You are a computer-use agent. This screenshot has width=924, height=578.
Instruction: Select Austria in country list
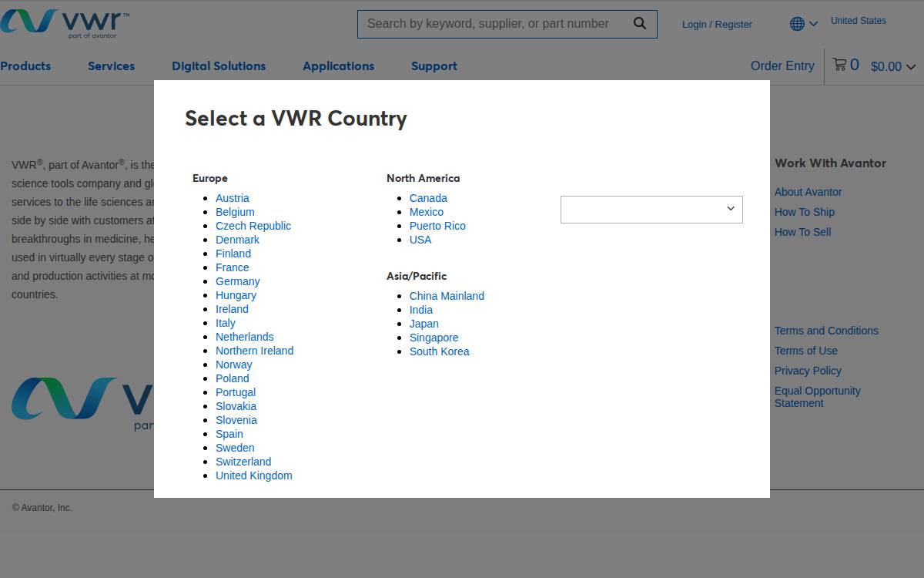(233, 198)
